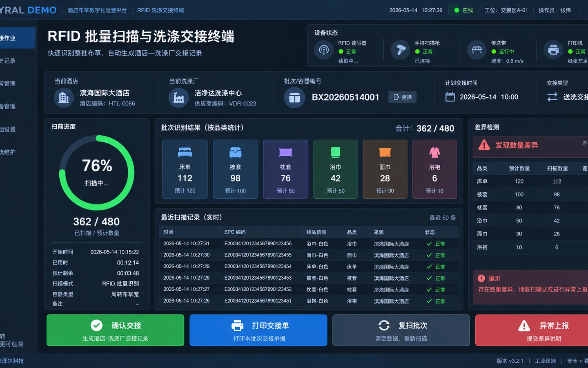Click the 滨海国际大酒店 current hotel name

tap(105, 93)
